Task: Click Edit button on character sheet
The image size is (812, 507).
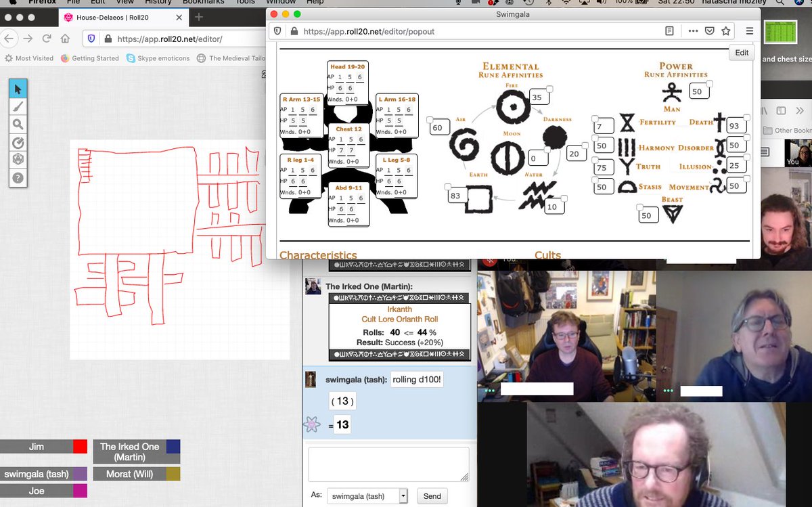Action: coord(742,53)
